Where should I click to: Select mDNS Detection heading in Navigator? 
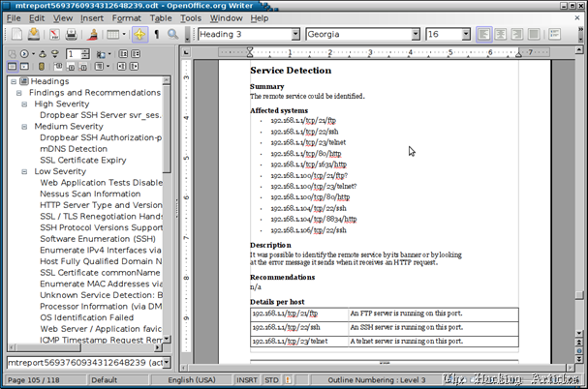point(74,149)
